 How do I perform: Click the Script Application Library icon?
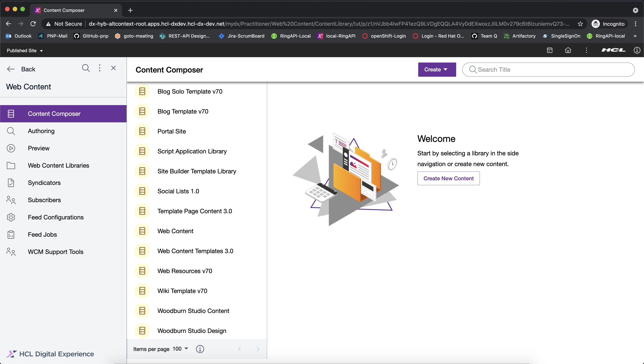(x=142, y=151)
